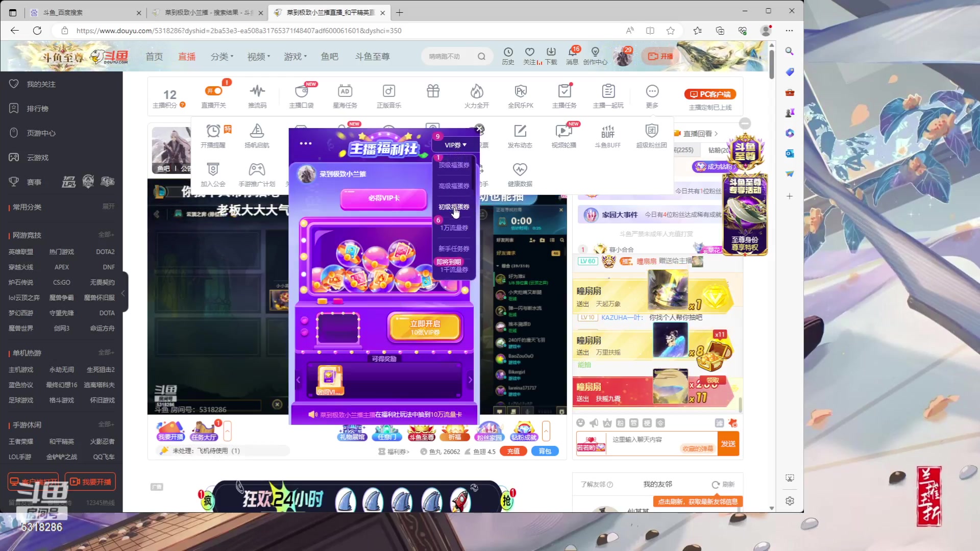Expand arrow beside 钻粉成就
The width and height of the screenshot is (980, 551).
click(546, 432)
